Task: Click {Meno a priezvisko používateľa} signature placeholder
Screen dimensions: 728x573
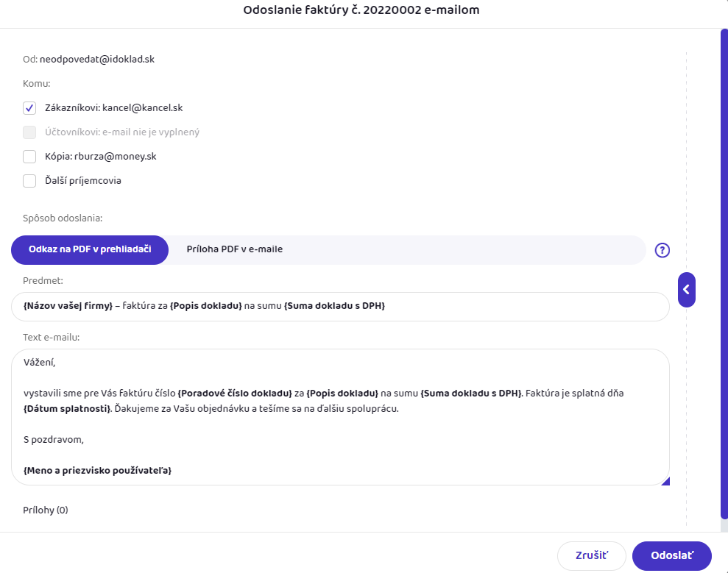Action: 97,471
